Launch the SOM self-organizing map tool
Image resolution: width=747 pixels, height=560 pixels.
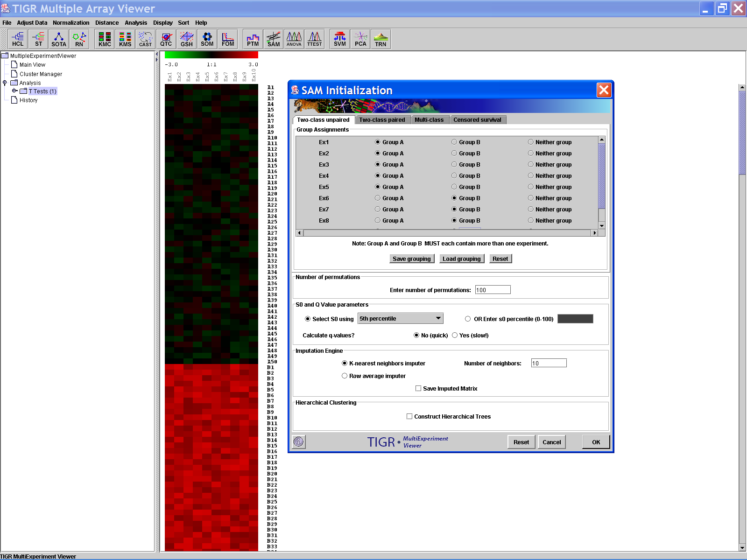pos(207,39)
